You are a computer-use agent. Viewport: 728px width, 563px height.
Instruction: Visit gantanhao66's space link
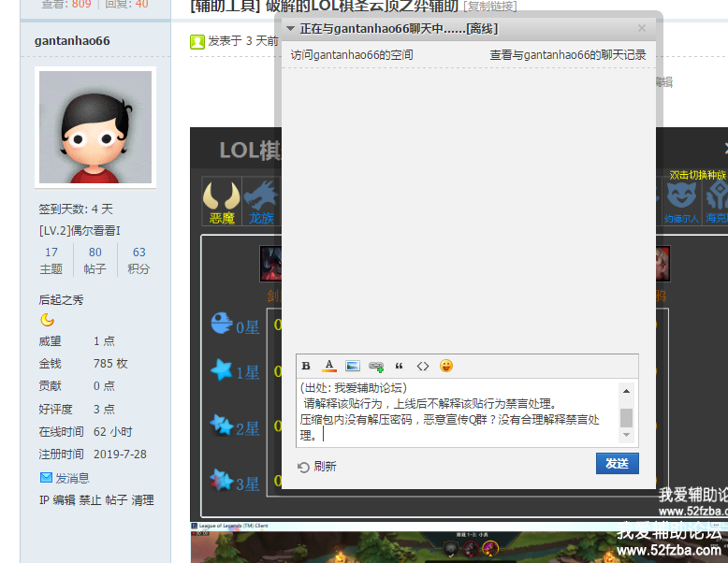coord(352,55)
